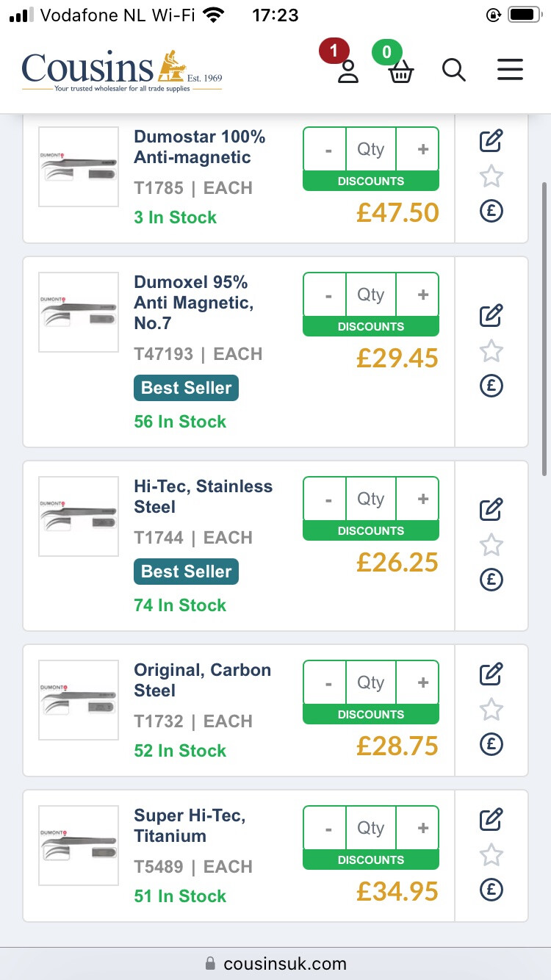Decrease quantity of Super Hi-Tec Titanium
Screen dimensions: 551x980
(x=328, y=829)
